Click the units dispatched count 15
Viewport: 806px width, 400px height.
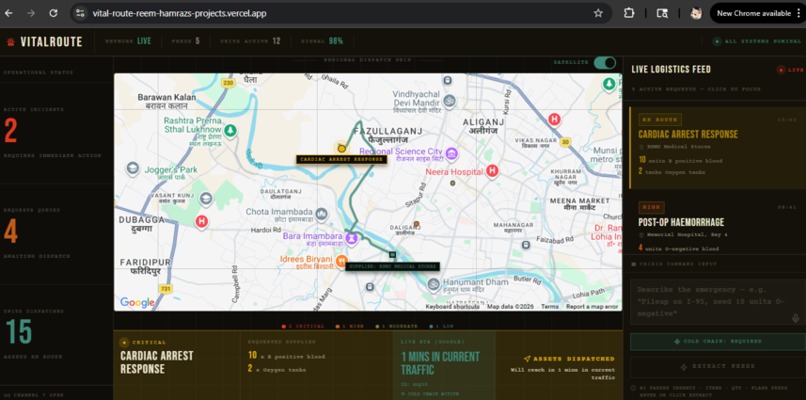(x=19, y=332)
